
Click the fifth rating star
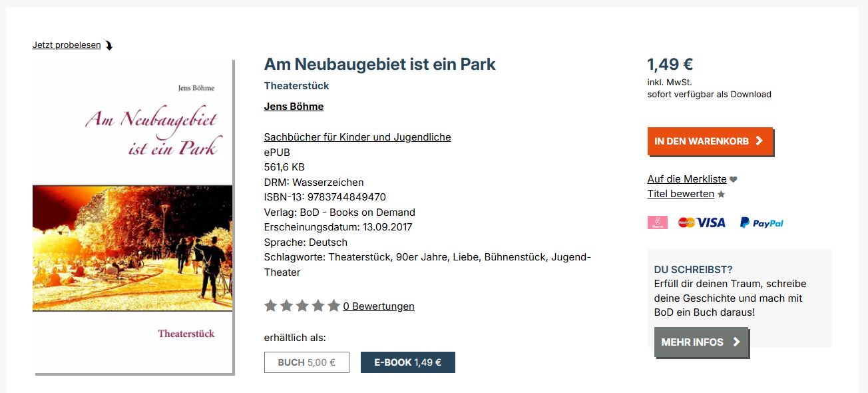(333, 306)
